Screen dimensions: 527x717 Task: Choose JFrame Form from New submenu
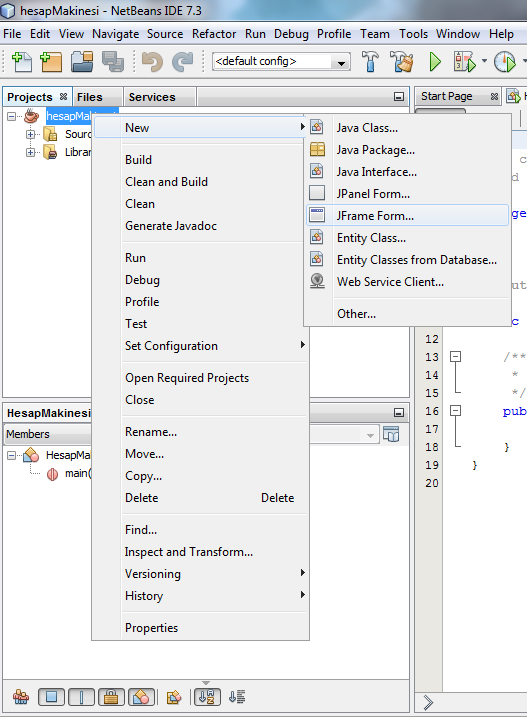point(407,215)
